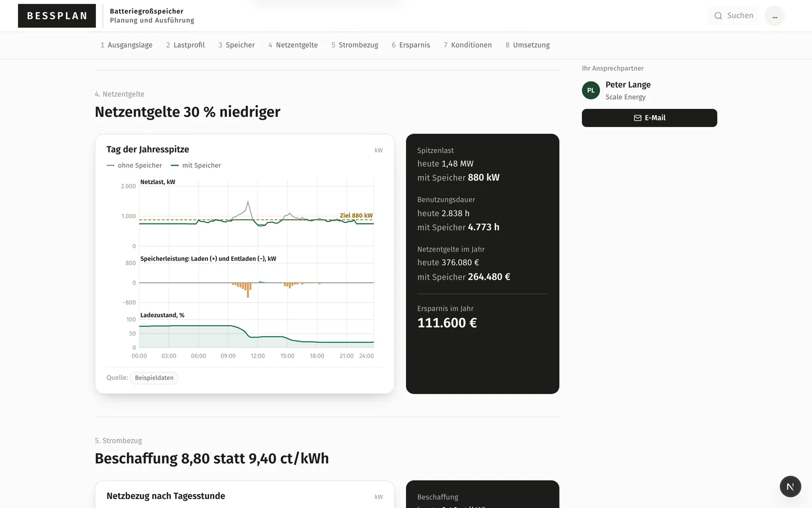Toggle the 'mit Speicher' legend entry

196,166
